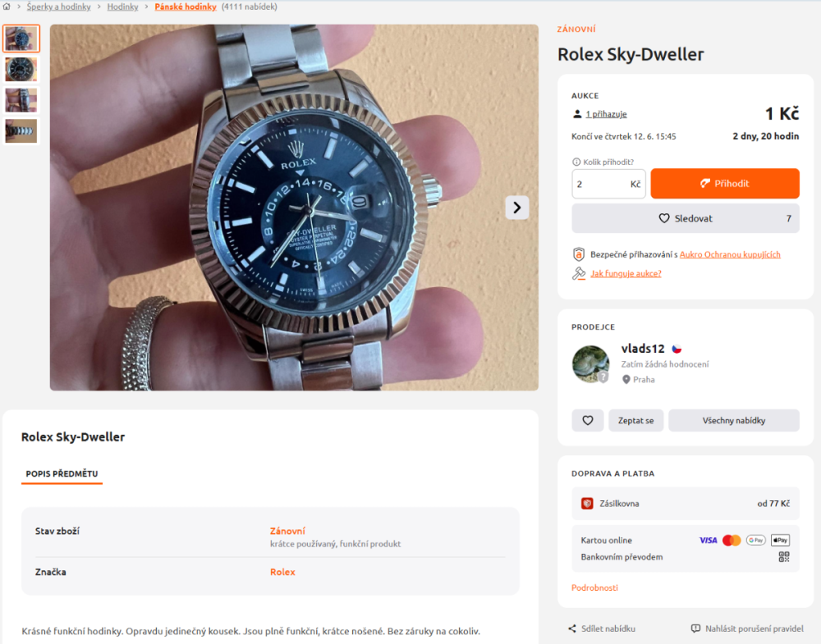This screenshot has height=644, width=821.
Task: Click the Zásilkovna delivery icon
Action: [587, 504]
